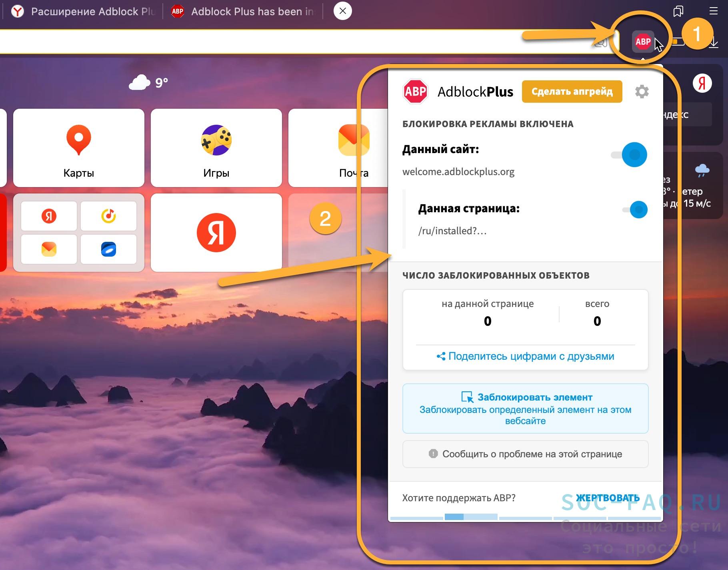Click Сообщить о проблеме на этой странице
Image resolution: width=728 pixels, height=570 pixels.
[x=525, y=454]
